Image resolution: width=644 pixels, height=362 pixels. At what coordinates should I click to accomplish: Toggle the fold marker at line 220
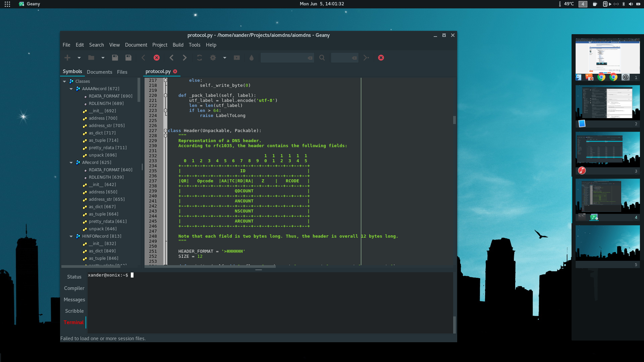(165, 96)
